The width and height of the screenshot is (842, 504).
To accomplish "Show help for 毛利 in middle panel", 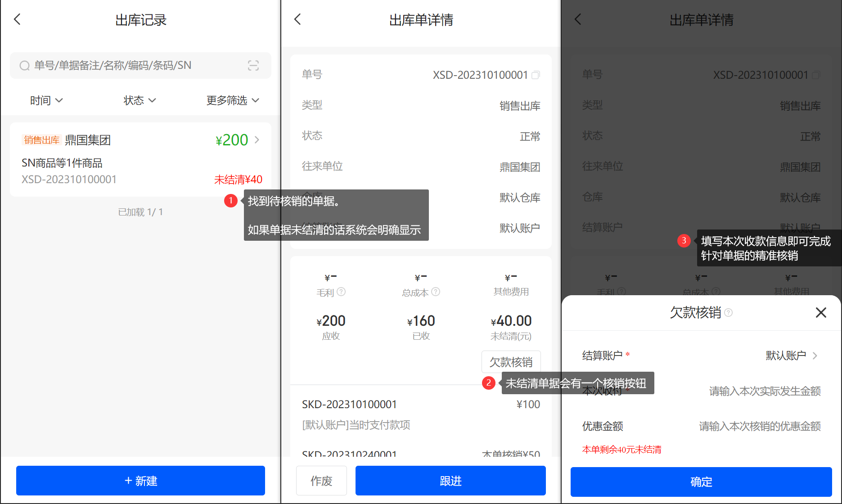I will (341, 292).
